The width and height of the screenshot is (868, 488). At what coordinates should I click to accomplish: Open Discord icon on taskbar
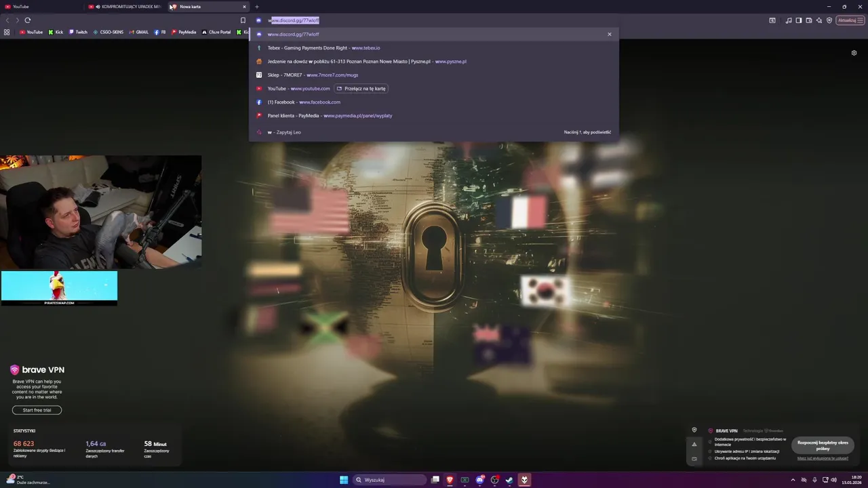tap(479, 480)
